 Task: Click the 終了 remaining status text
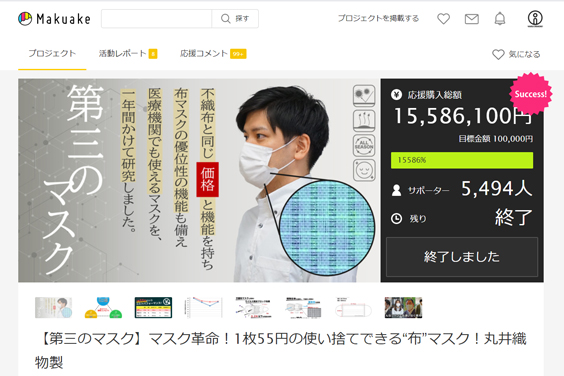pos(514,218)
